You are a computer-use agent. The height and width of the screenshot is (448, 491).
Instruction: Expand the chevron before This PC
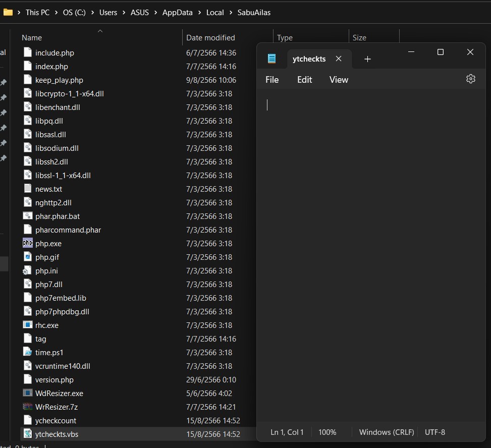pos(19,13)
